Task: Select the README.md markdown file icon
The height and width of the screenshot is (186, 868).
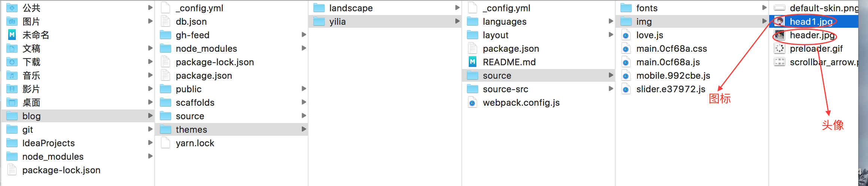Action: (x=473, y=62)
